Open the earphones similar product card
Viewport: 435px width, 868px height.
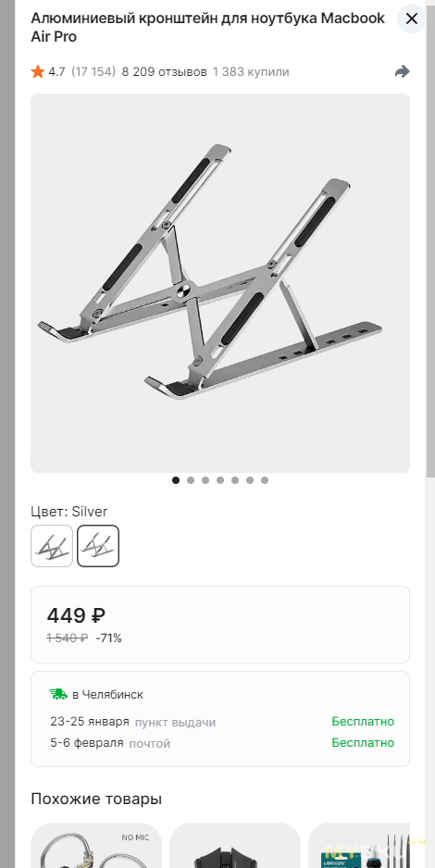pyautogui.click(x=96, y=845)
